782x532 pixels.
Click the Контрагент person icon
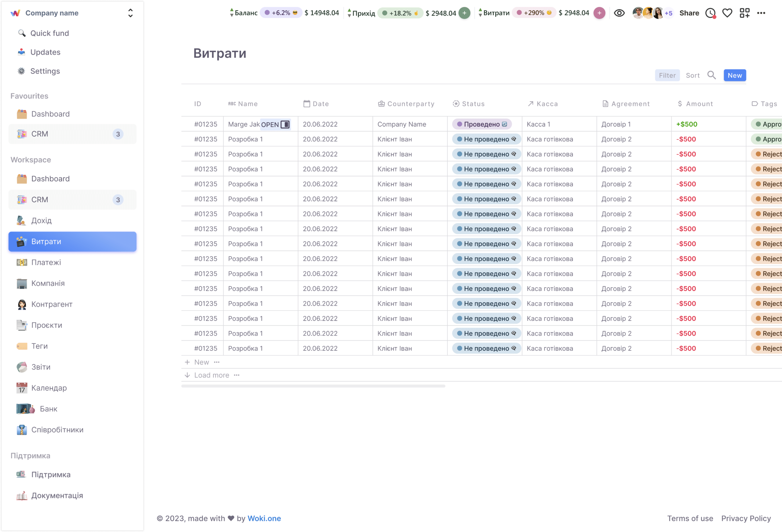point(22,304)
